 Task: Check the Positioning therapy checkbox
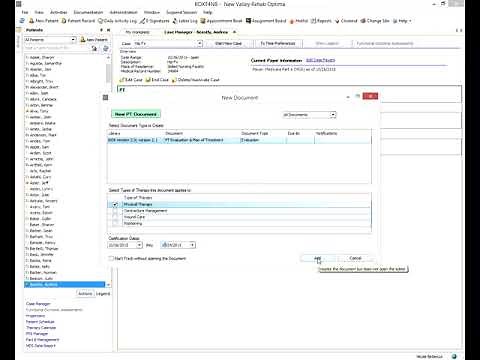[115, 223]
